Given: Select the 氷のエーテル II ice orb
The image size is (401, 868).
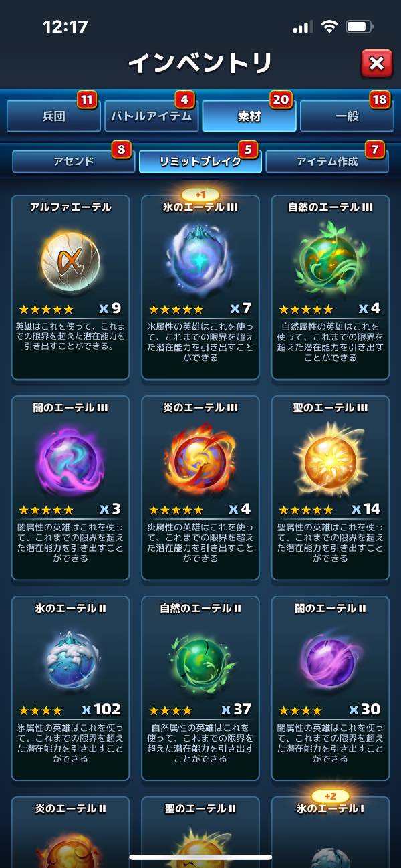Looking at the screenshot, I should click(x=70, y=660).
